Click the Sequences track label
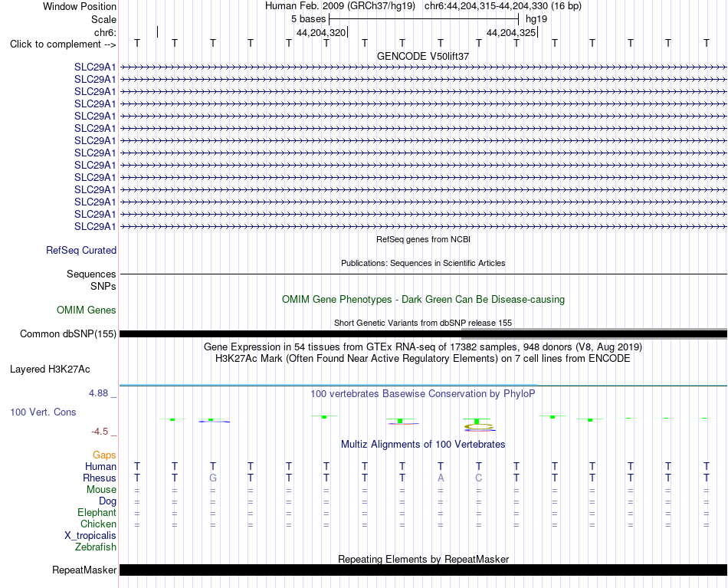This screenshot has height=588, width=728. coord(91,274)
